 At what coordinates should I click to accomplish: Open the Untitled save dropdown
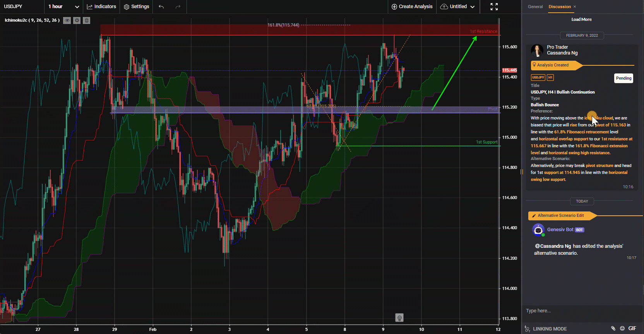point(457,7)
